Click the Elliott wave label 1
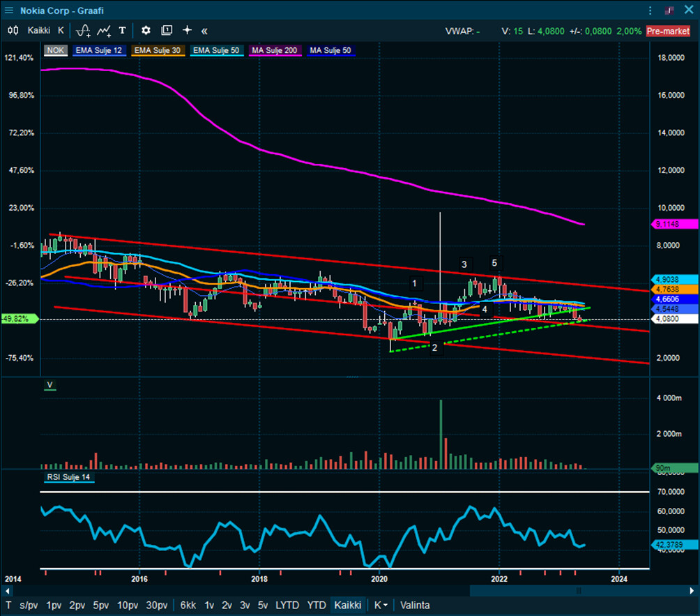The height and width of the screenshot is (616, 700). click(415, 283)
